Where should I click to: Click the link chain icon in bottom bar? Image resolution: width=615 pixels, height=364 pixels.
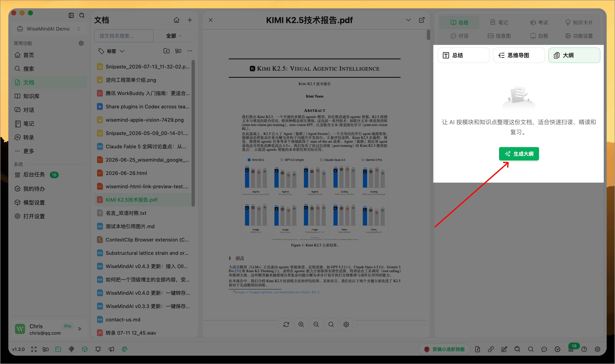[491, 349]
